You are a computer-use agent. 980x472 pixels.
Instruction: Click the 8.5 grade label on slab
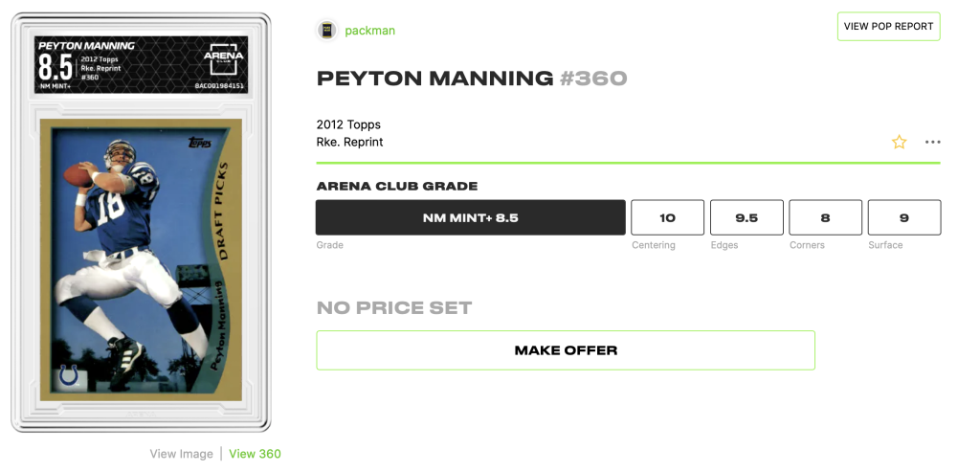[x=55, y=68]
